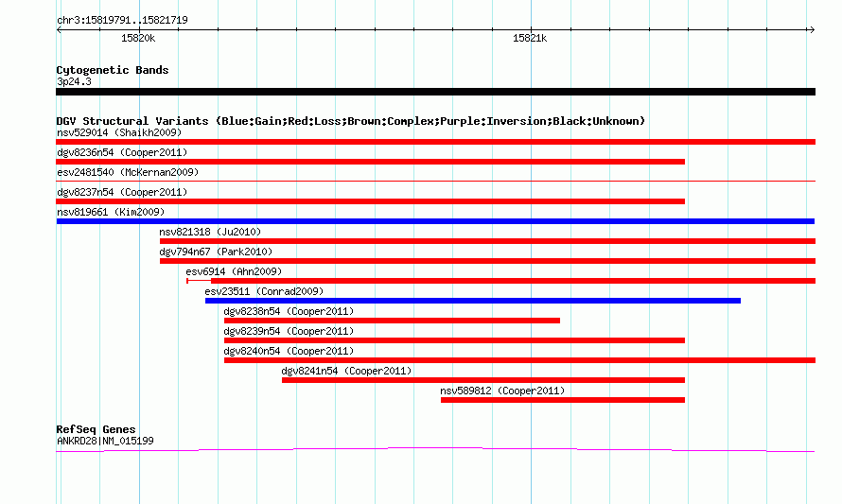This screenshot has height=504, width=842.
Task: Click the dgv8241n54 (Cooper2011) label
Action: tap(346, 371)
